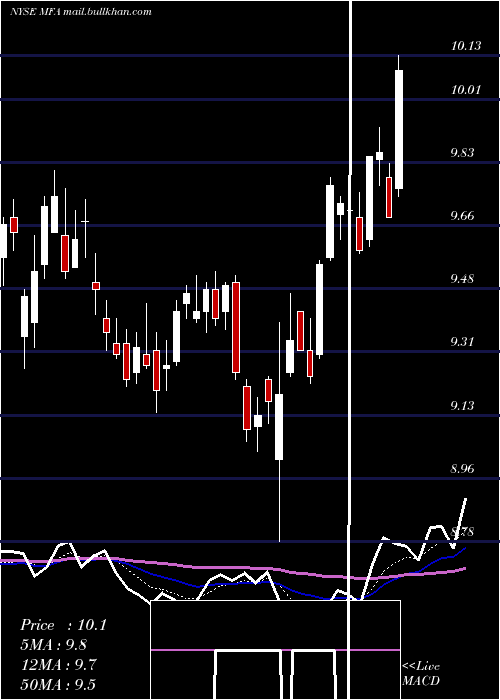
Task: Click the 5MA : 9.8 readout
Action: point(54,645)
